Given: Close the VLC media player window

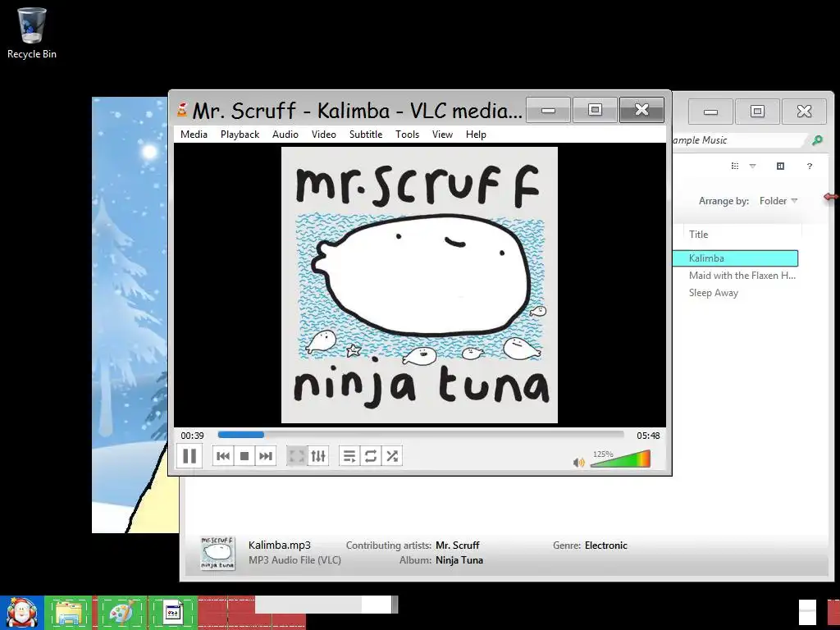Looking at the screenshot, I should coord(641,111).
